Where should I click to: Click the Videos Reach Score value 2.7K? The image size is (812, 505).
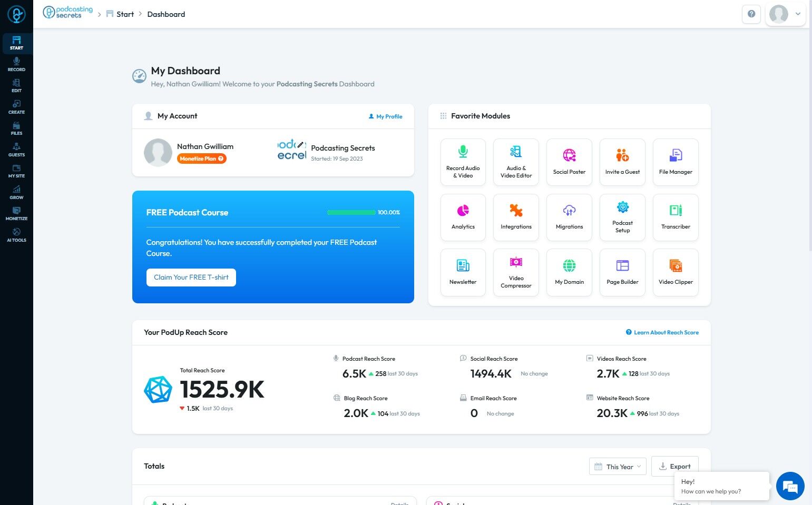(608, 374)
